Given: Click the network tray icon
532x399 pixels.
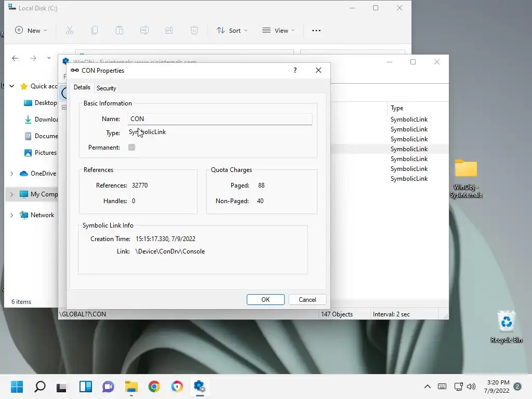Looking at the screenshot, I should (x=458, y=387).
